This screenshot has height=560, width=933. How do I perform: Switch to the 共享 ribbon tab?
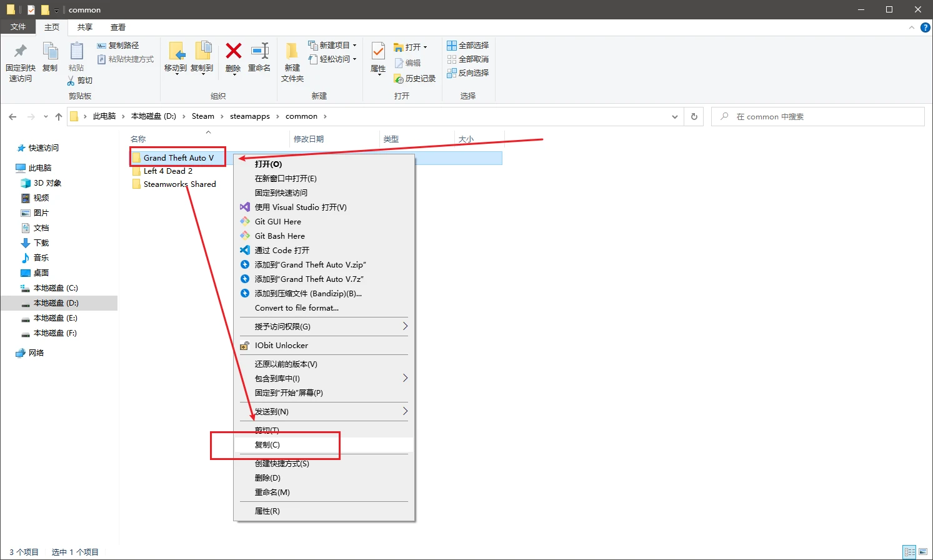click(x=85, y=27)
